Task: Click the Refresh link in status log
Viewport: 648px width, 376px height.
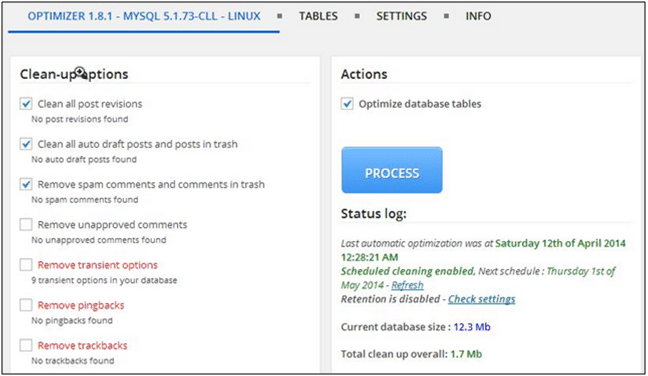Action: tap(407, 285)
